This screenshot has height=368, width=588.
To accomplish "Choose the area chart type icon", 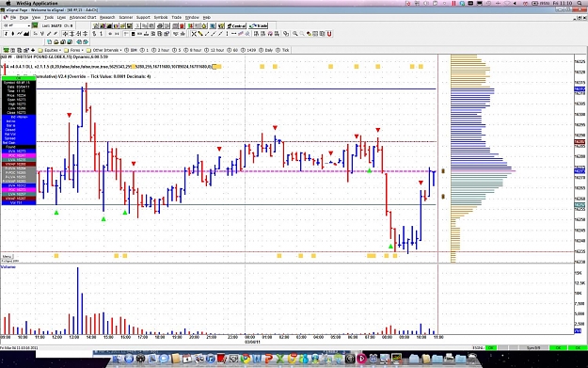I will (26, 34).
